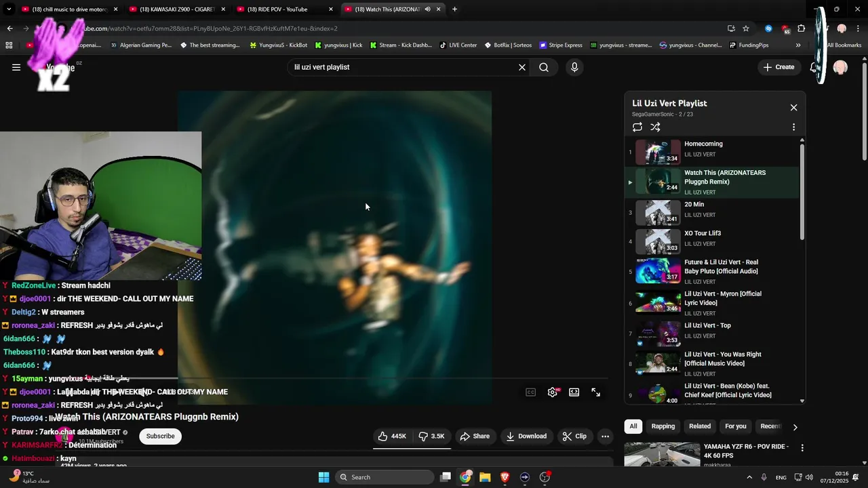The image size is (868, 488).
Task: Open the YouTube hamburger guide menu
Action: point(16,67)
